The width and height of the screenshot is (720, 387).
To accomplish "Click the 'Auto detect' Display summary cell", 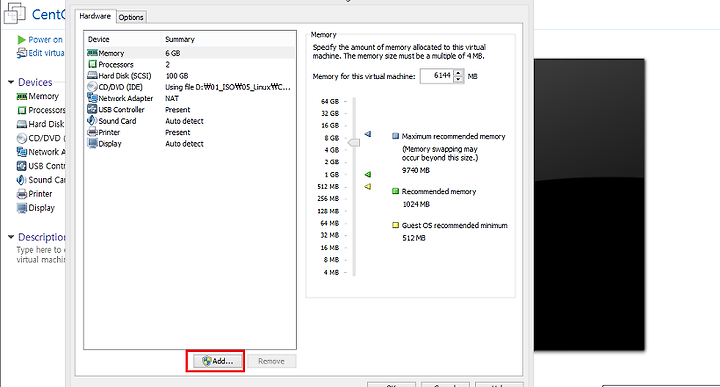I will pyautogui.click(x=184, y=144).
